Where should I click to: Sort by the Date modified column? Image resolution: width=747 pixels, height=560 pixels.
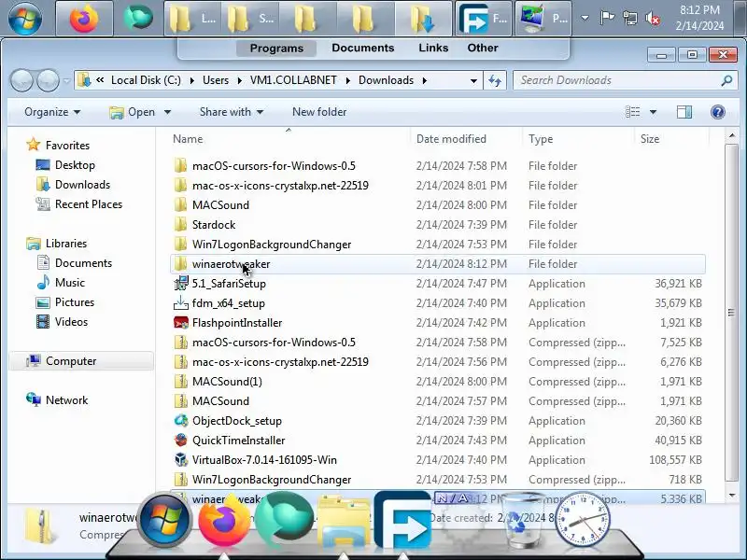click(x=466, y=138)
